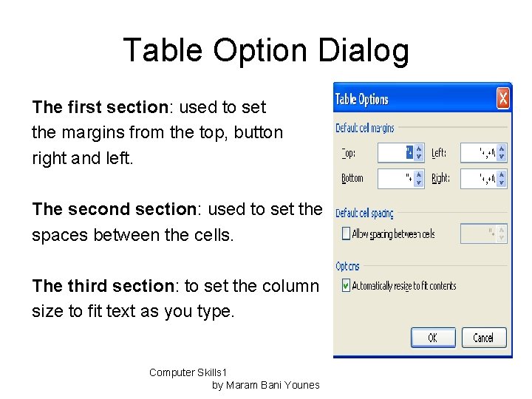Dismiss the dialog with Cancel

[484, 338]
